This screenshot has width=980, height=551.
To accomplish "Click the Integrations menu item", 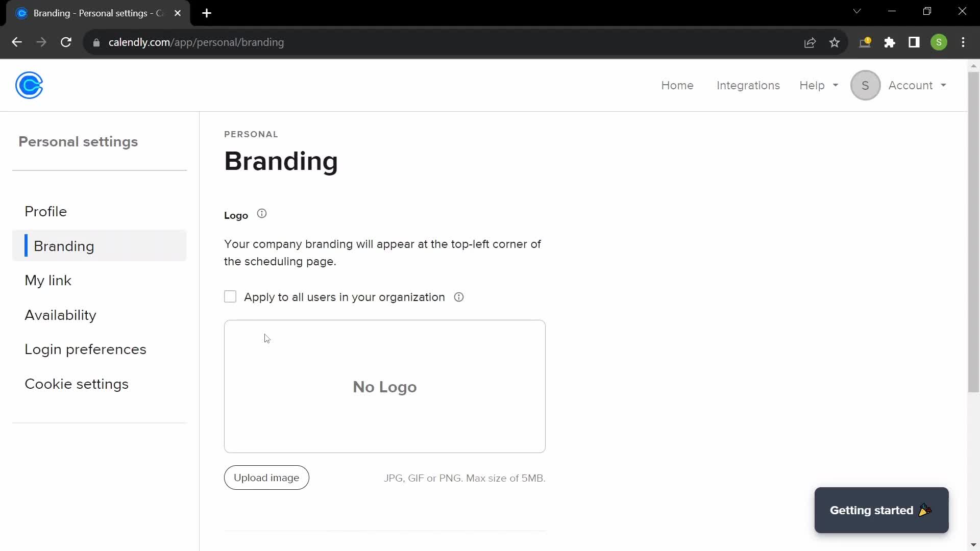I will [x=748, y=85].
